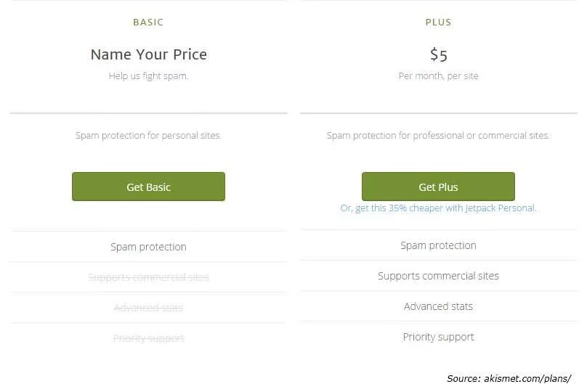Click the Get Basic button

[x=148, y=187]
